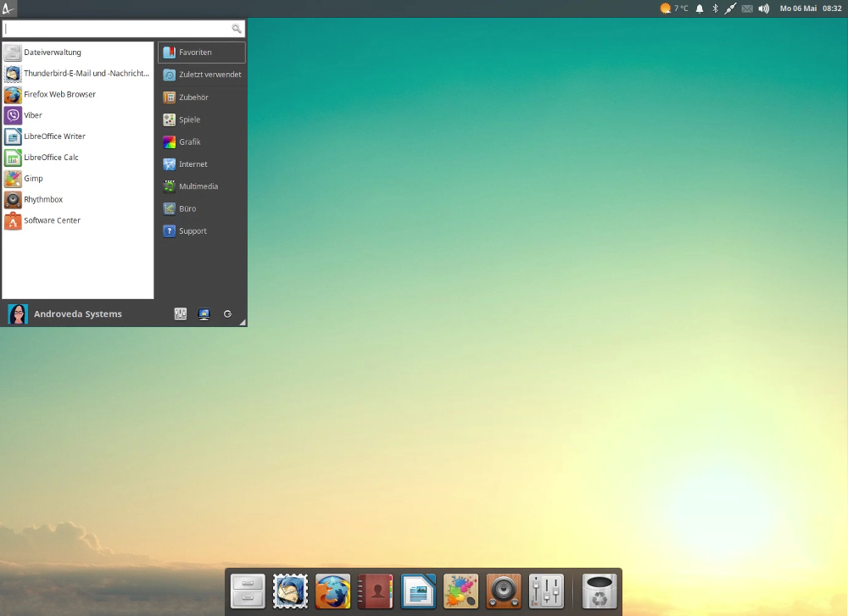
Task: Click the Thunderbird stamp icon in the dock
Action: pyautogui.click(x=290, y=591)
